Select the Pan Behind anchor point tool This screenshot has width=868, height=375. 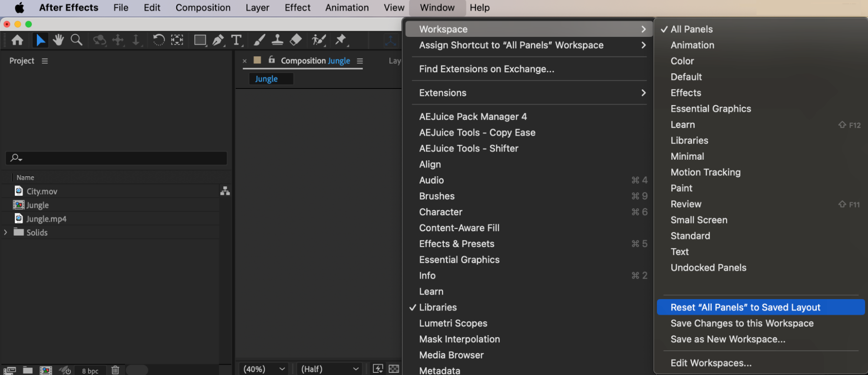(177, 40)
